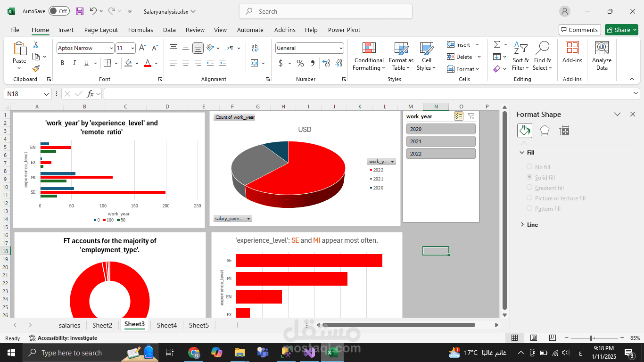
Task: Open Find & Select
Action: [543, 57]
